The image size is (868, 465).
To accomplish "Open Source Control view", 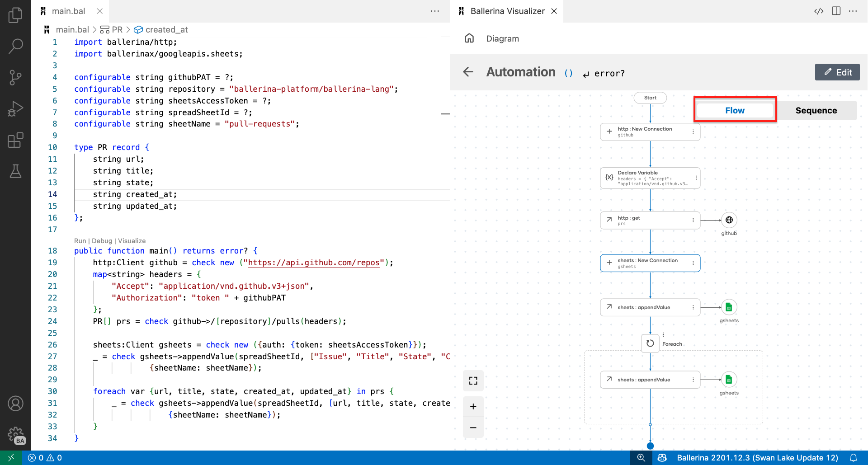I will tap(15, 78).
